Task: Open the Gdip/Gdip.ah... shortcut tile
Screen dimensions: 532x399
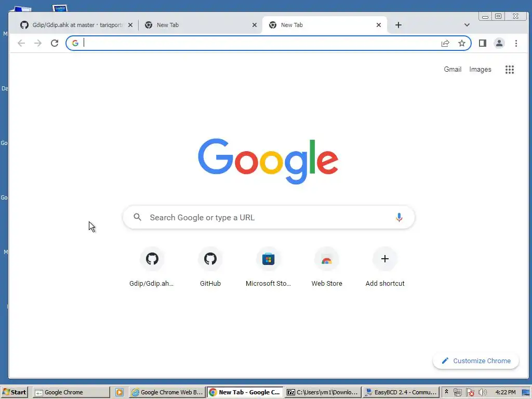Action: click(152, 268)
